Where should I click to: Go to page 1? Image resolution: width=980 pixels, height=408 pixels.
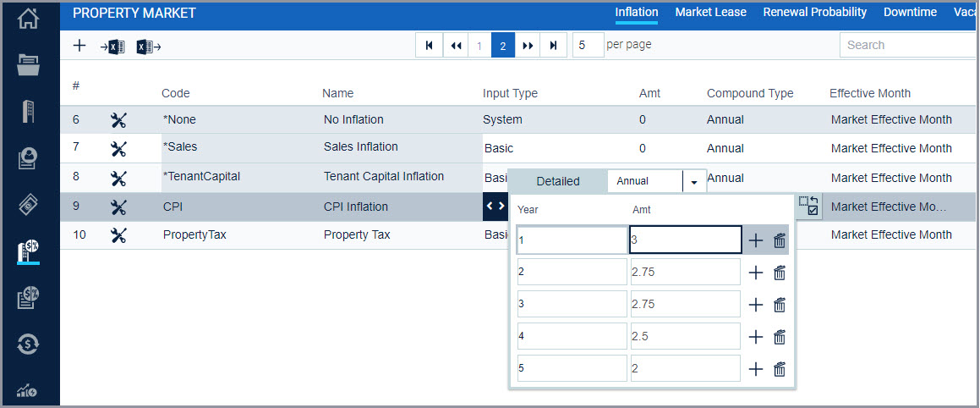[479, 45]
